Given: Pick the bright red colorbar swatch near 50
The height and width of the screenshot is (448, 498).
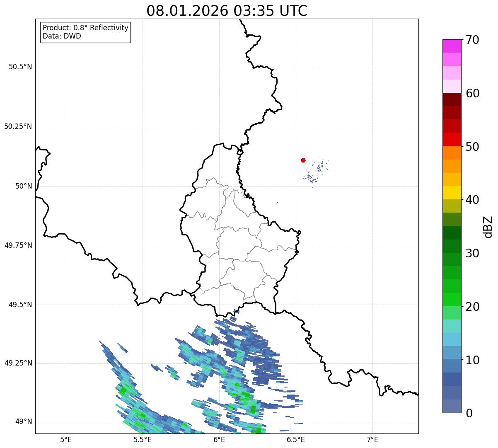Looking at the screenshot, I should (452, 140).
